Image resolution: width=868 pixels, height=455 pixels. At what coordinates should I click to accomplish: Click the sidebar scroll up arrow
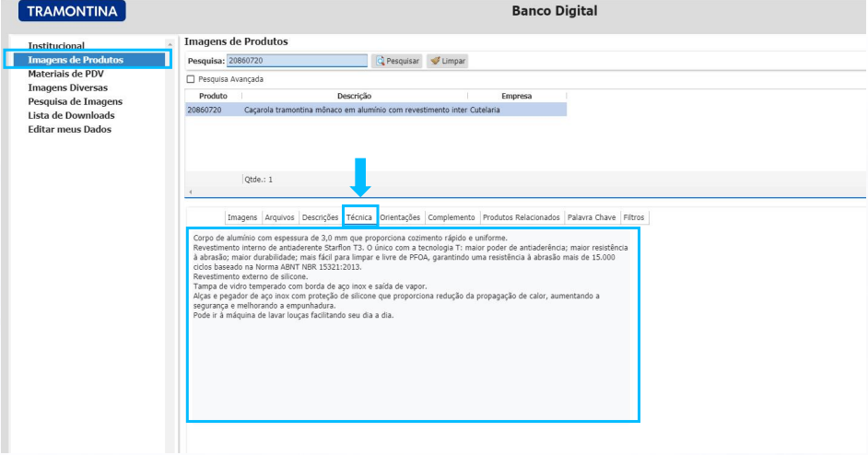pos(170,44)
